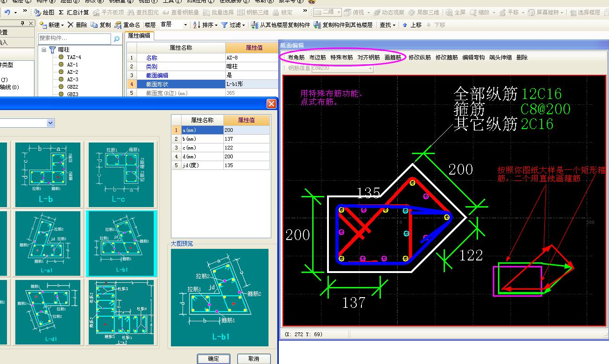Select GBZ2 in the component tree

(72, 87)
